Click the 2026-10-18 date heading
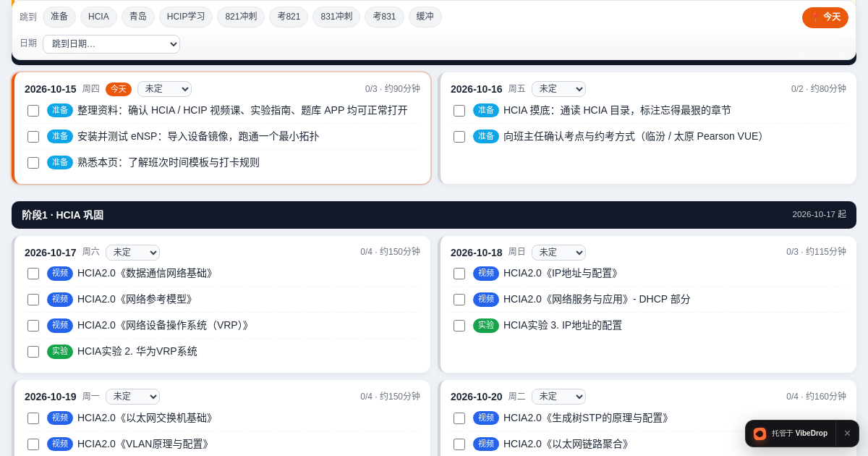868x456 pixels. point(476,253)
